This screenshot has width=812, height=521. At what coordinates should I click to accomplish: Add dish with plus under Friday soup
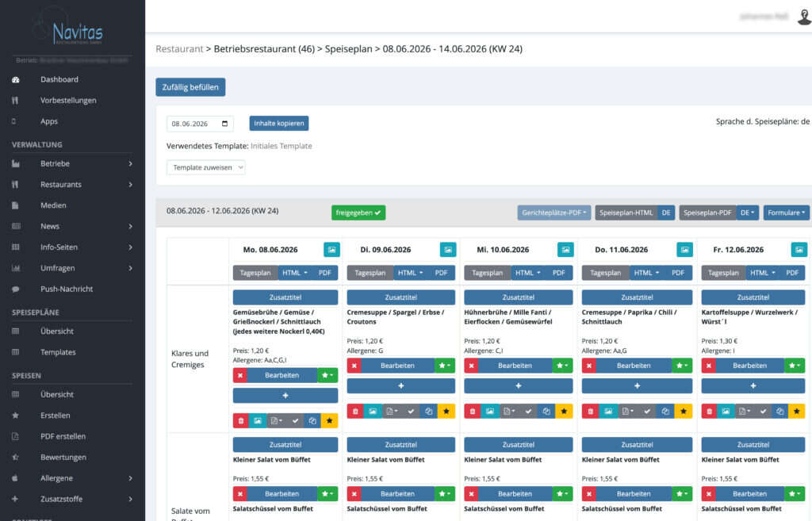pyautogui.click(x=753, y=386)
